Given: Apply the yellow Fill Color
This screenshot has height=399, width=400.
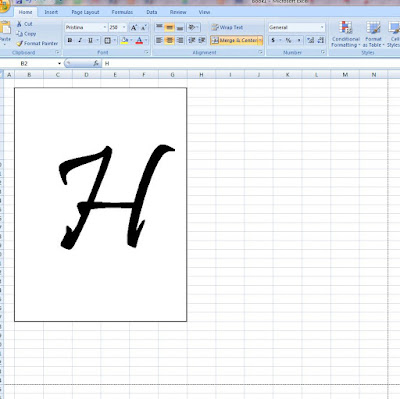Looking at the screenshot, I should coord(124,40).
